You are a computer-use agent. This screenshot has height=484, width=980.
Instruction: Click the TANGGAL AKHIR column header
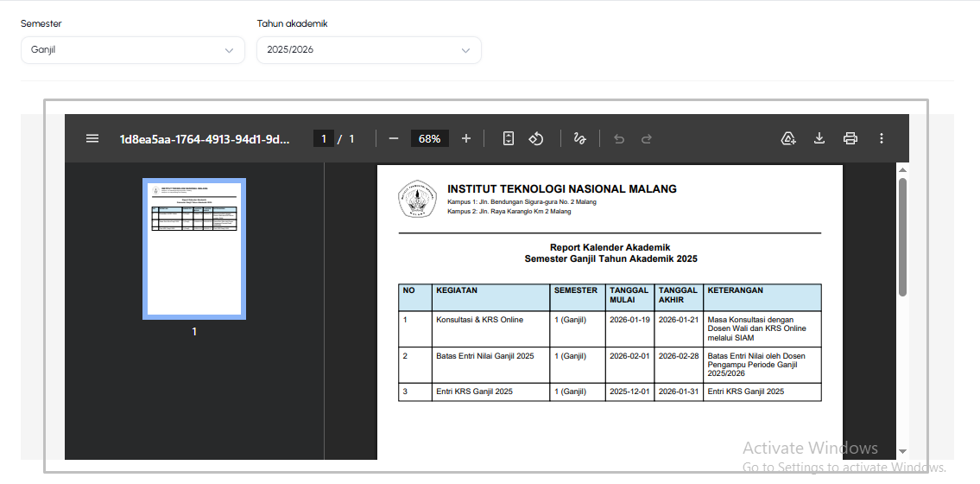coord(679,297)
